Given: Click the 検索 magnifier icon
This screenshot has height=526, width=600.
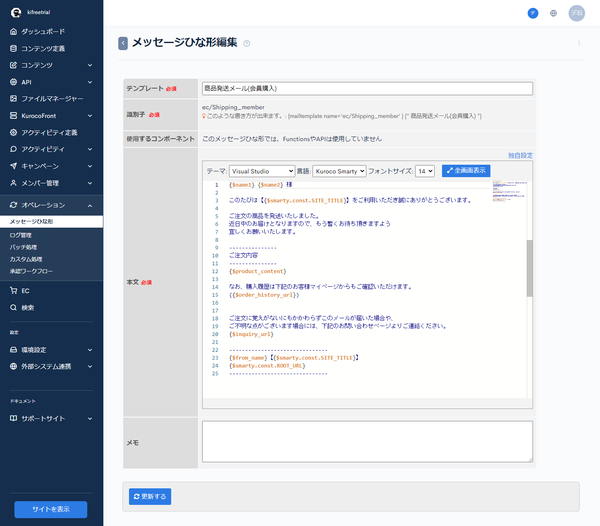Looking at the screenshot, I should [13, 308].
